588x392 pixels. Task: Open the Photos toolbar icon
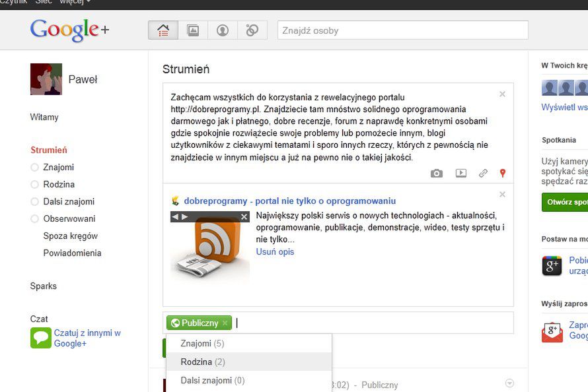click(193, 30)
